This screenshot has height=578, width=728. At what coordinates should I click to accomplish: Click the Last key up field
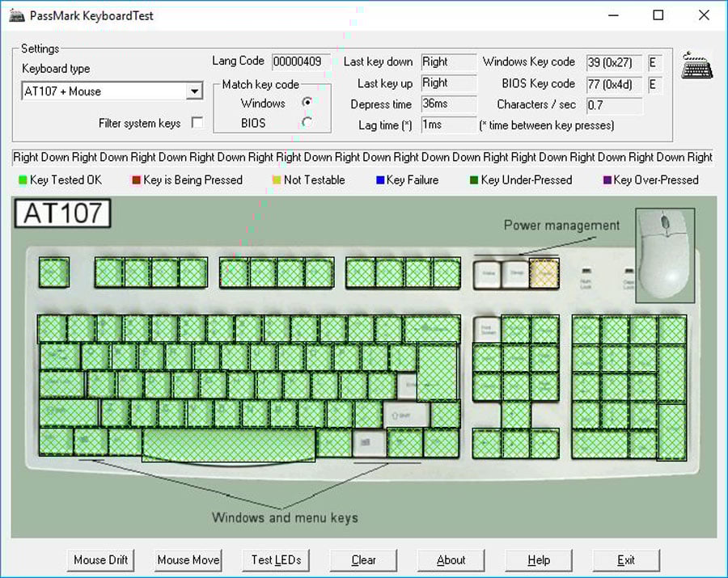[x=448, y=83]
